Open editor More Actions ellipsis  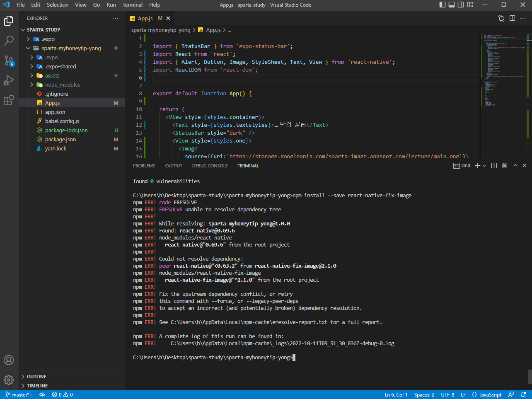[523, 18]
